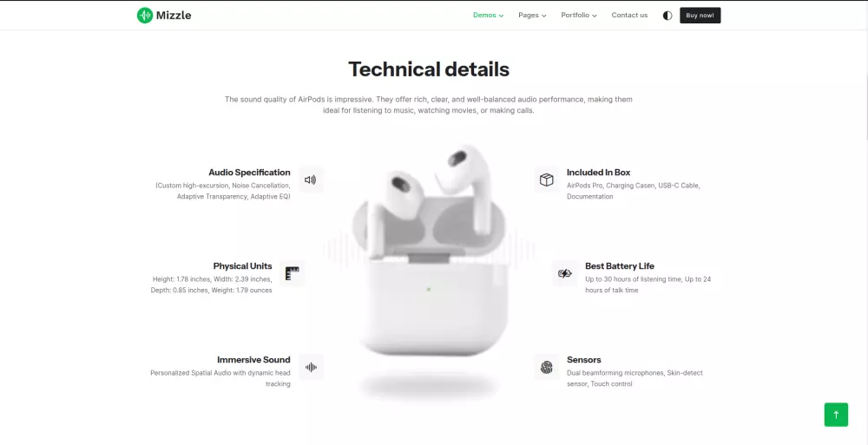Select the Audio Specification heading
Viewport: 868px width, 445px height.
coord(249,172)
